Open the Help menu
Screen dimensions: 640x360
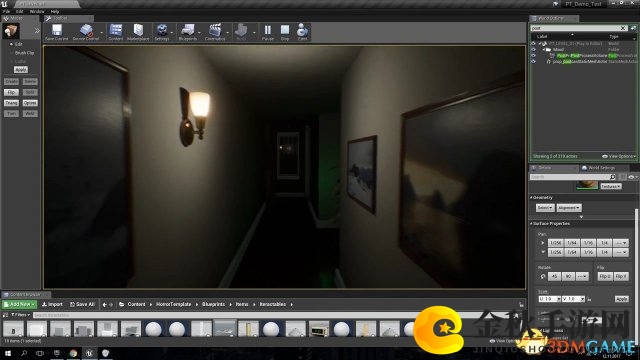55,11
